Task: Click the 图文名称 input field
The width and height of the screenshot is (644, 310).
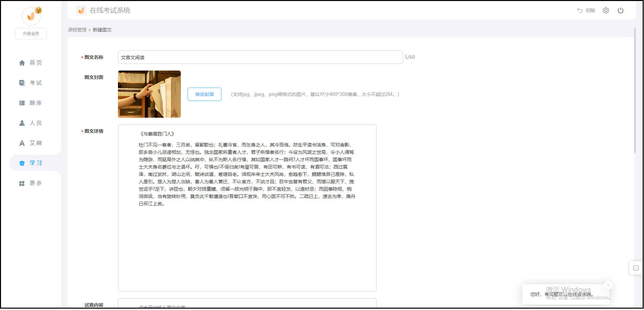Action: pyautogui.click(x=260, y=57)
